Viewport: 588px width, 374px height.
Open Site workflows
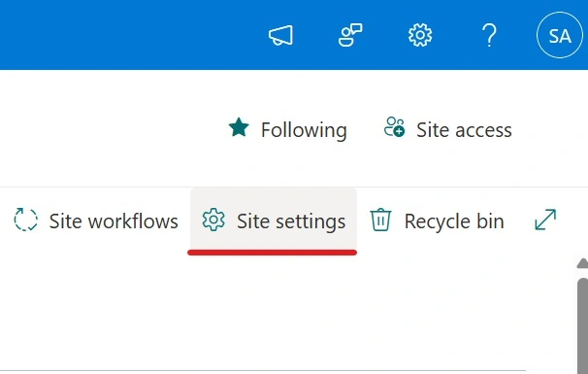tap(96, 221)
